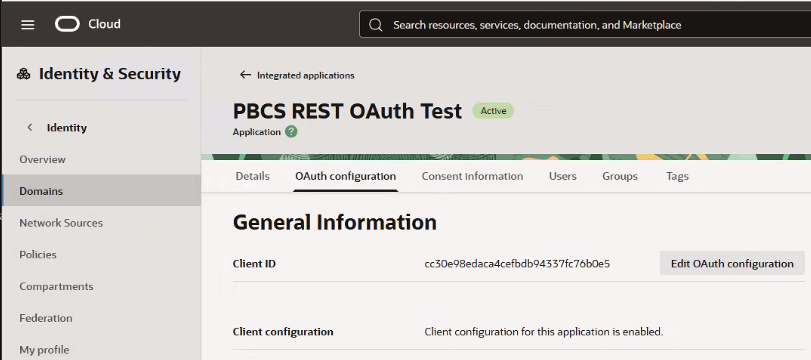
Task: Open the Users tab
Action: pos(563,176)
